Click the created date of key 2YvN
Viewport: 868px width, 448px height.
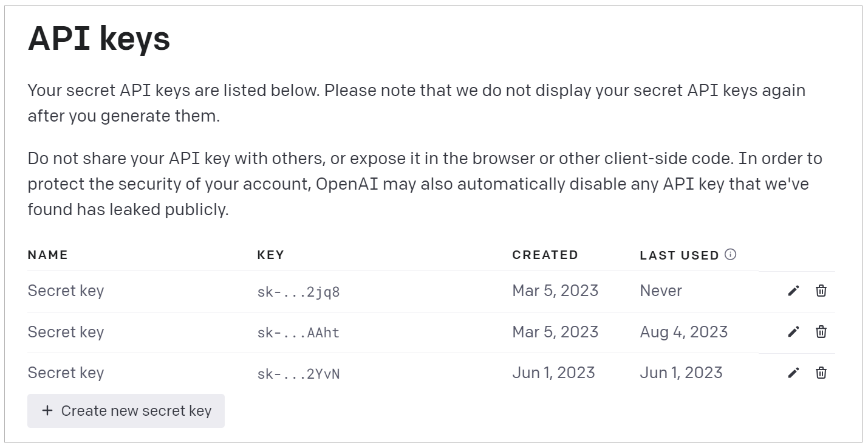point(553,373)
